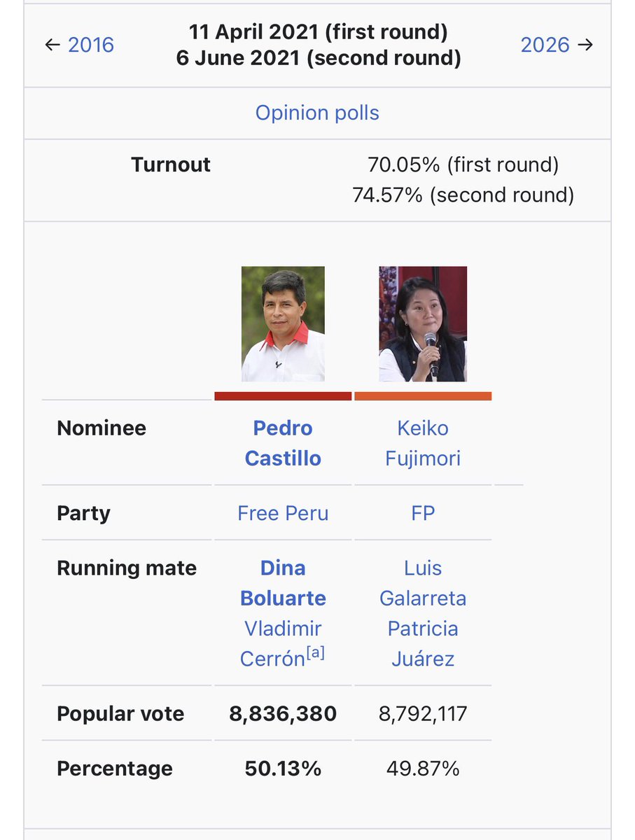This screenshot has height=840, width=635.
Task: Open the Patricia Juárez link
Action: [423, 643]
